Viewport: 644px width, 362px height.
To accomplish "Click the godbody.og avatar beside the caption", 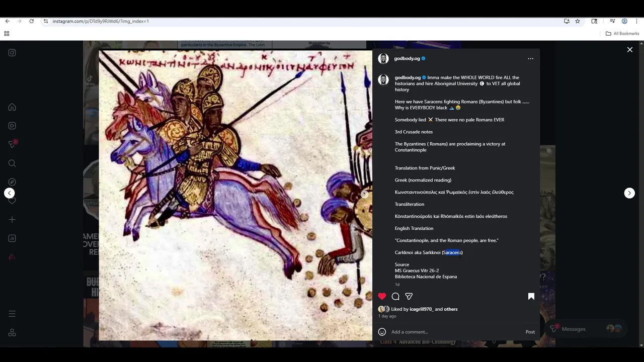I will pos(383,79).
